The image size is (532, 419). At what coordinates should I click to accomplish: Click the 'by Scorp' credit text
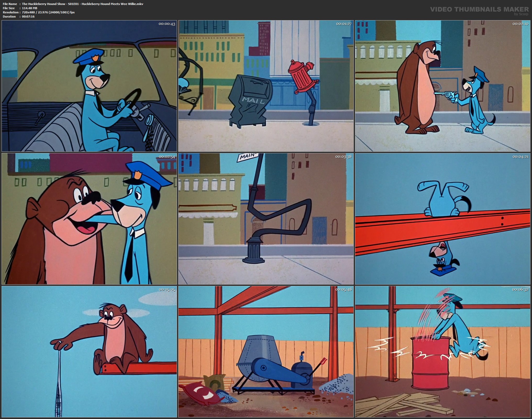tap(521, 14)
